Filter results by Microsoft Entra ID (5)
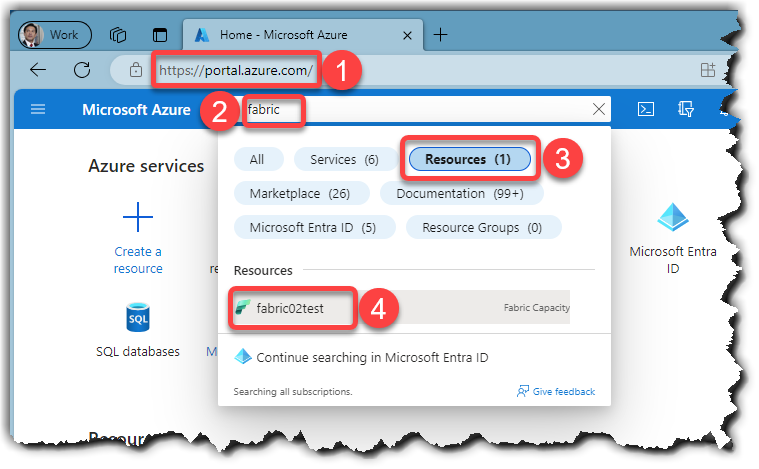This screenshot has height=469, width=759. (x=313, y=227)
